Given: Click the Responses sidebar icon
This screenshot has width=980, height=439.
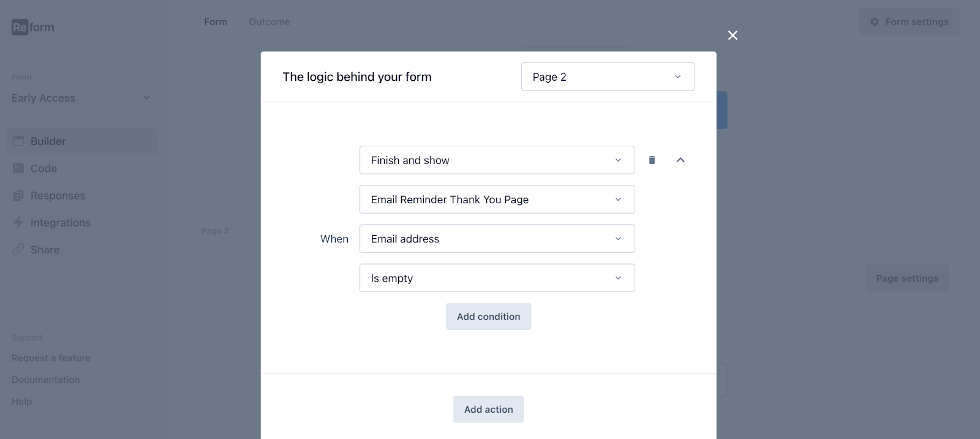Looking at the screenshot, I should coord(18,195).
